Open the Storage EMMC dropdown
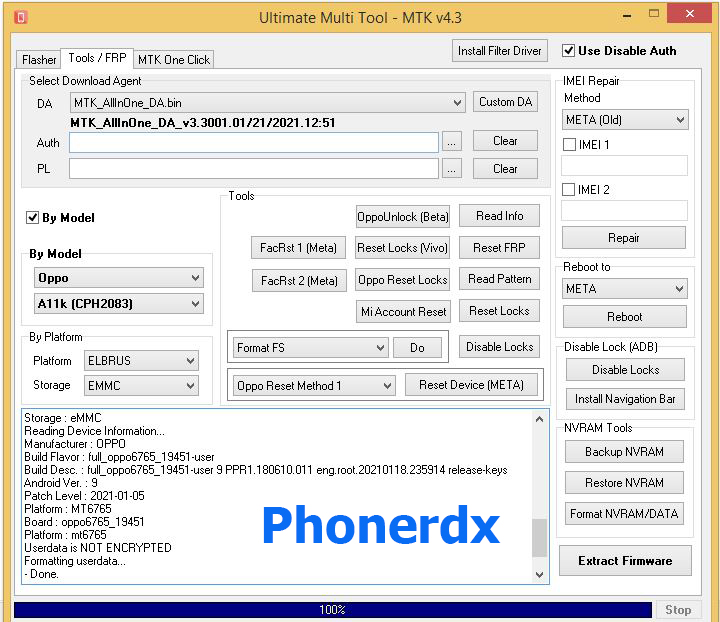 click(x=141, y=386)
